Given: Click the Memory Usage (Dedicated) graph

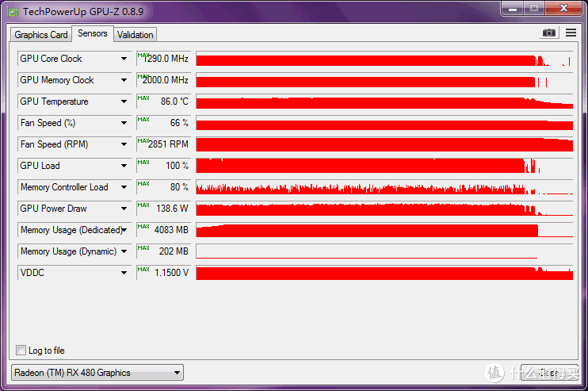Looking at the screenshot, I should point(384,230).
